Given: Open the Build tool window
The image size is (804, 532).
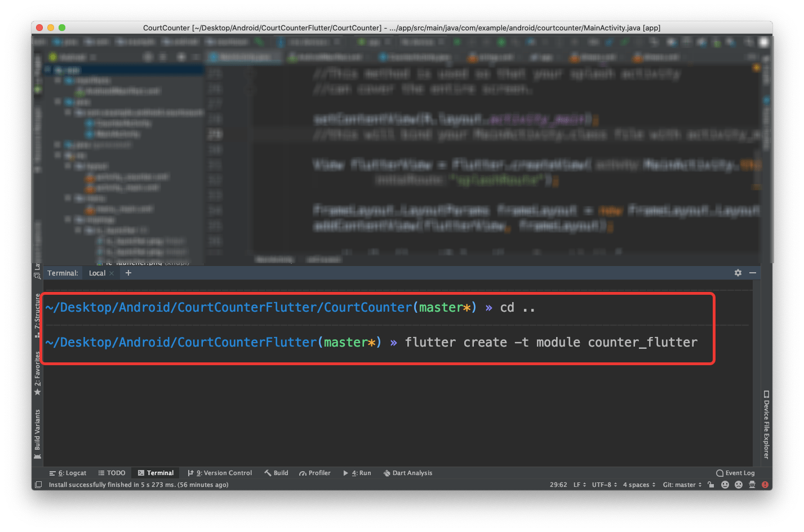Looking at the screenshot, I should click(x=276, y=473).
